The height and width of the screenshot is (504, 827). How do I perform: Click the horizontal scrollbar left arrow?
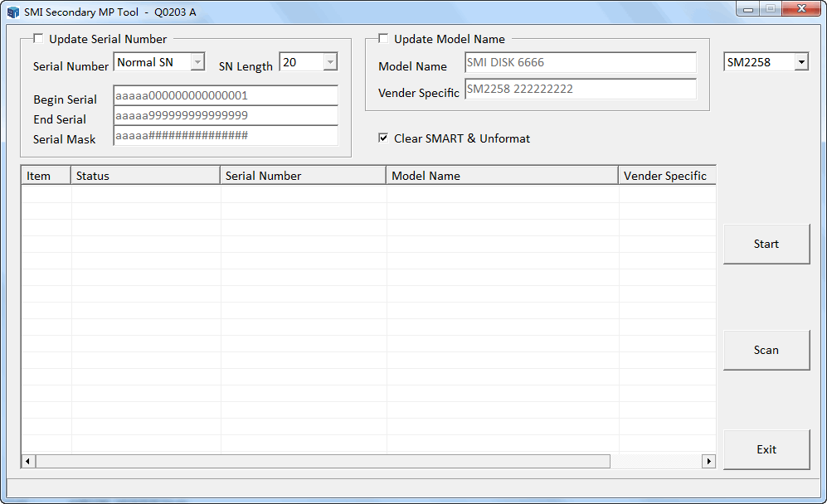[x=28, y=461]
